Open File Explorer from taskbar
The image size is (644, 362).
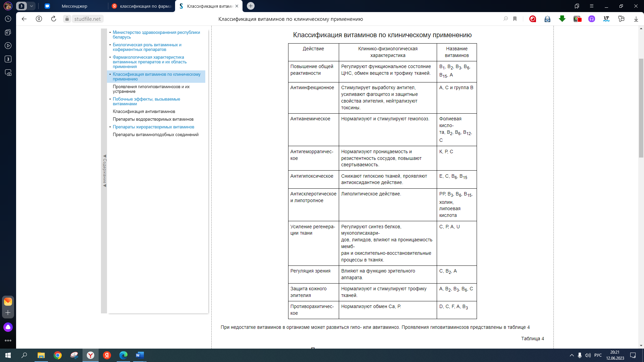[41, 355]
